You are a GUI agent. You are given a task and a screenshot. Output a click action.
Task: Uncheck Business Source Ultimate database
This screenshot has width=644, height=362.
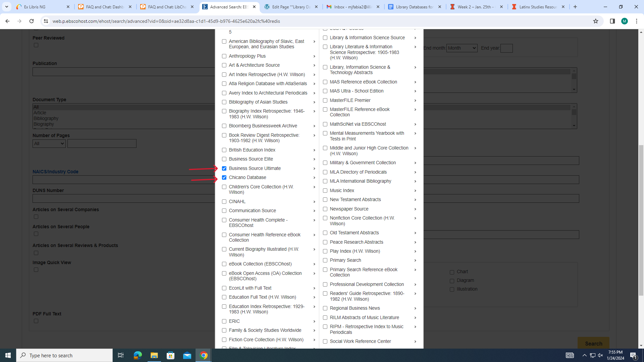[x=224, y=168]
